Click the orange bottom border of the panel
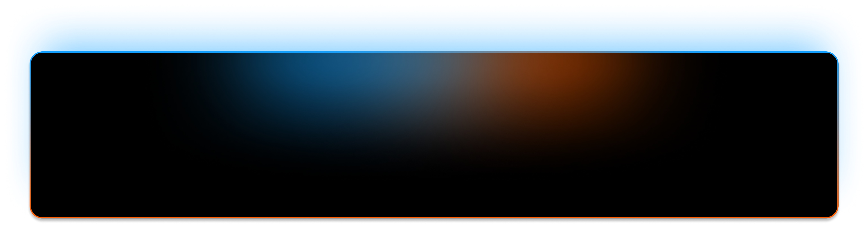This screenshot has width=868, height=226. (x=434, y=218)
